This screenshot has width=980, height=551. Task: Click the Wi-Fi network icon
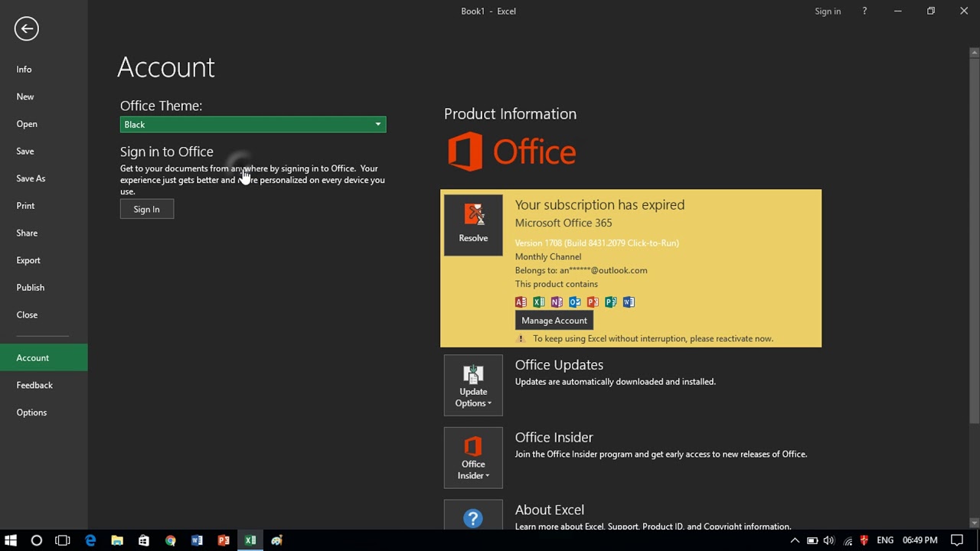coord(848,541)
